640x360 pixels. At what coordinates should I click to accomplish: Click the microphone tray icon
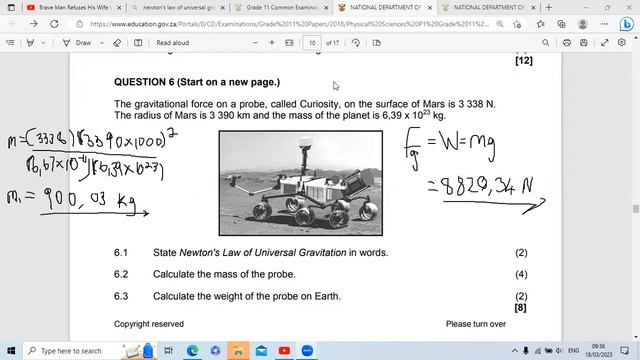526,351
